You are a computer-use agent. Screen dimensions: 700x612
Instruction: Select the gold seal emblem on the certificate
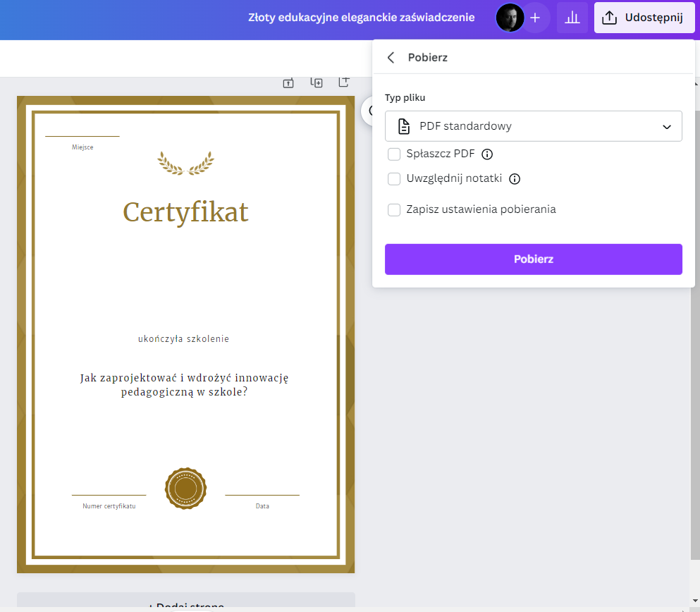[x=185, y=489]
